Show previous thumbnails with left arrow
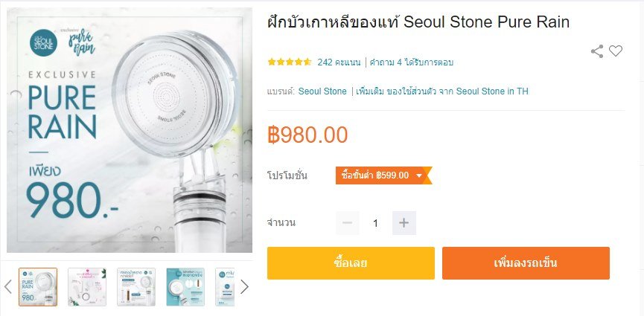The width and height of the screenshot is (644, 316). (7, 287)
